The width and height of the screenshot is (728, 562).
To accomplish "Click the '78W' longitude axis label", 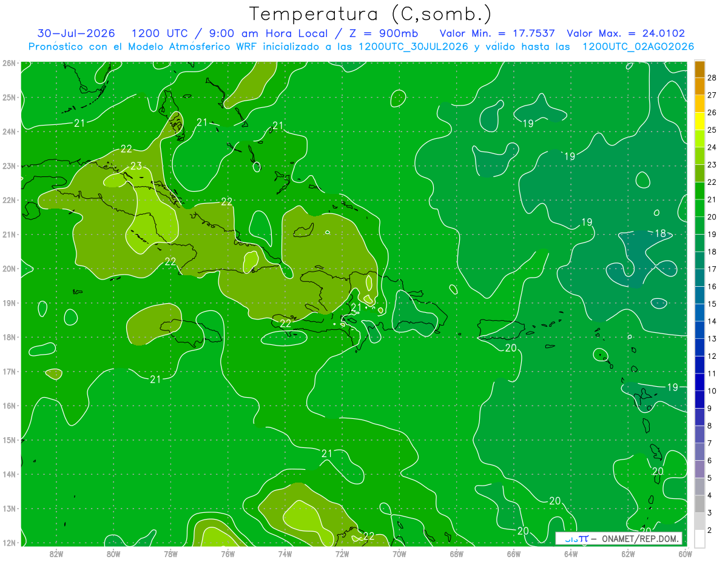I will click(x=170, y=554).
